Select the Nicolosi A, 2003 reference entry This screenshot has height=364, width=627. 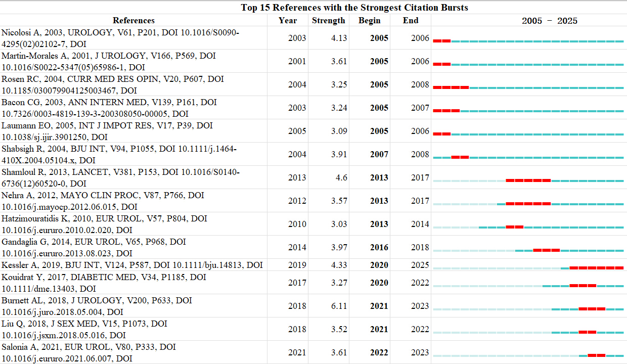tap(120, 38)
